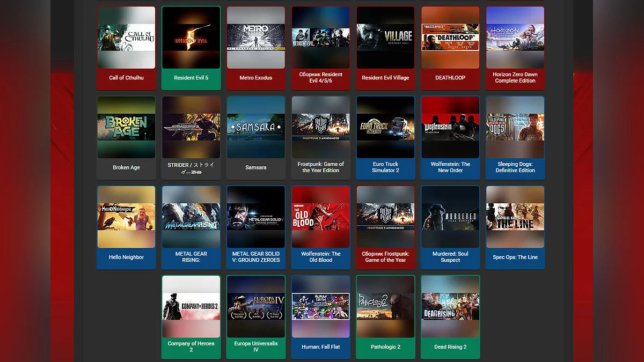The image size is (644, 362).
Task: Open the 'STRIDER / ストライダー飛竜' title
Action: click(191, 168)
